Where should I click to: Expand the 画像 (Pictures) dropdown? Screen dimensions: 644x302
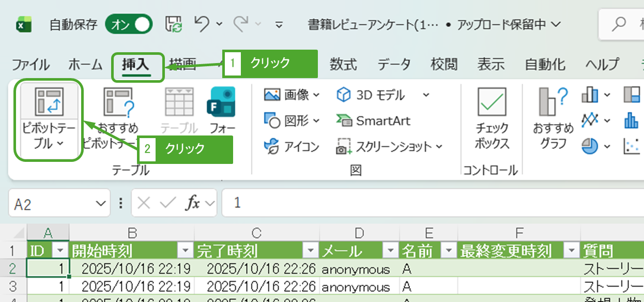[x=316, y=95]
